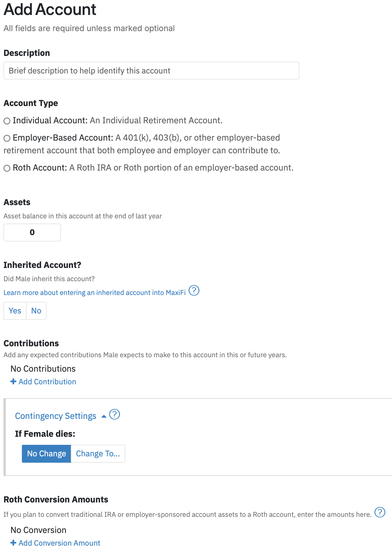Focus the Description text field
The image size is (392, 552).
tap(151, 71)
